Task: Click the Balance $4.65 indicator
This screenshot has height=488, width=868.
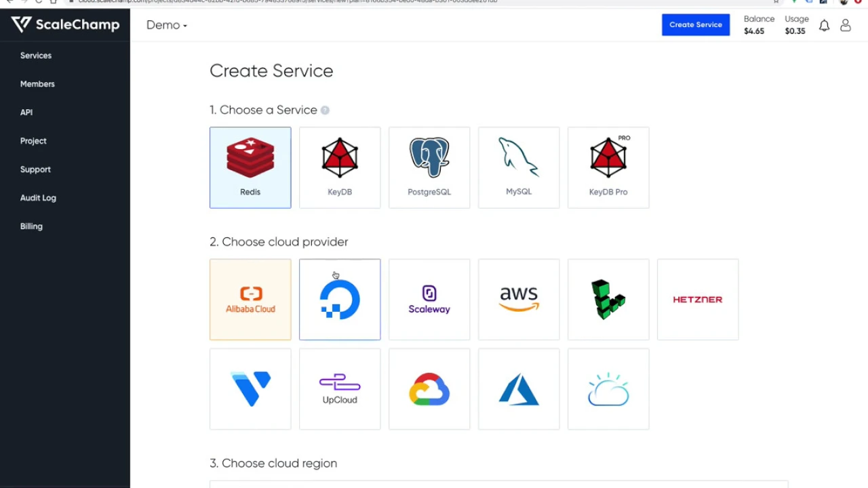Action: [x=759, y=25]
